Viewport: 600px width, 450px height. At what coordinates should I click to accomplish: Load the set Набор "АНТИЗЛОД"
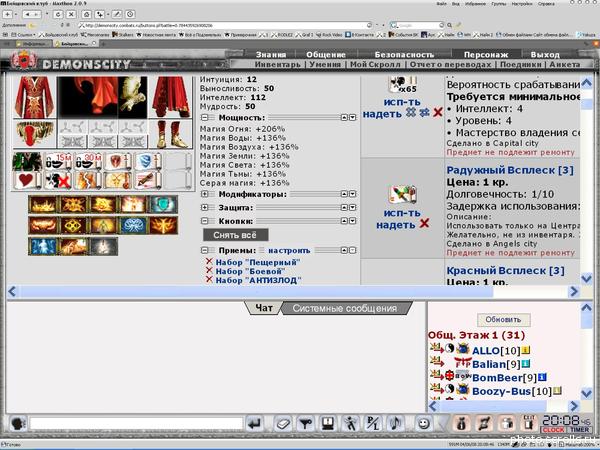[x=259, y=280]
